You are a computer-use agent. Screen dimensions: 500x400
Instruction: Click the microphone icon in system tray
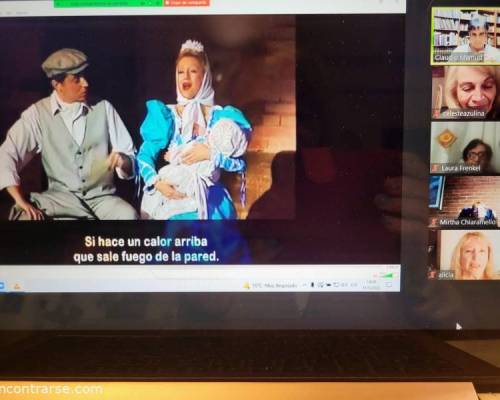pos(312,285)
